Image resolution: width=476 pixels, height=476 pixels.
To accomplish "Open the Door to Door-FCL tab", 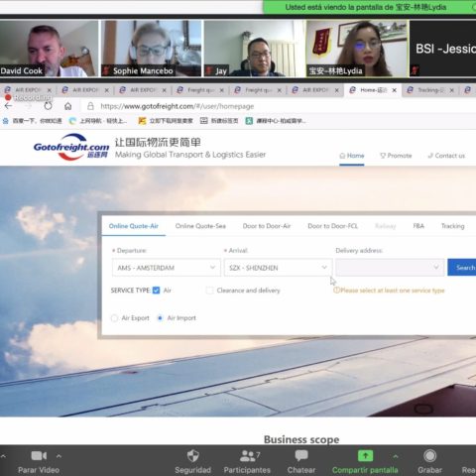I will point(332,226).
